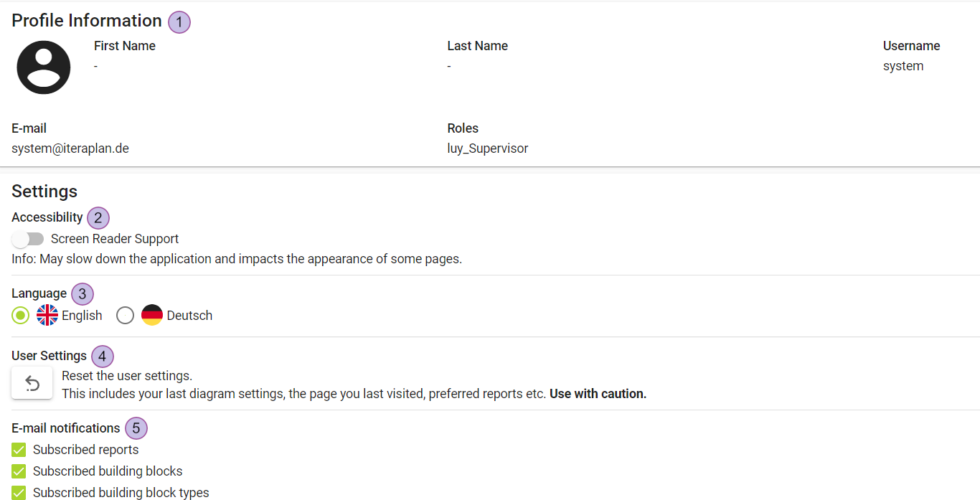Click the luy_Supervisor role value
Viewport: 980px width, 500px height.
point(488,148)
